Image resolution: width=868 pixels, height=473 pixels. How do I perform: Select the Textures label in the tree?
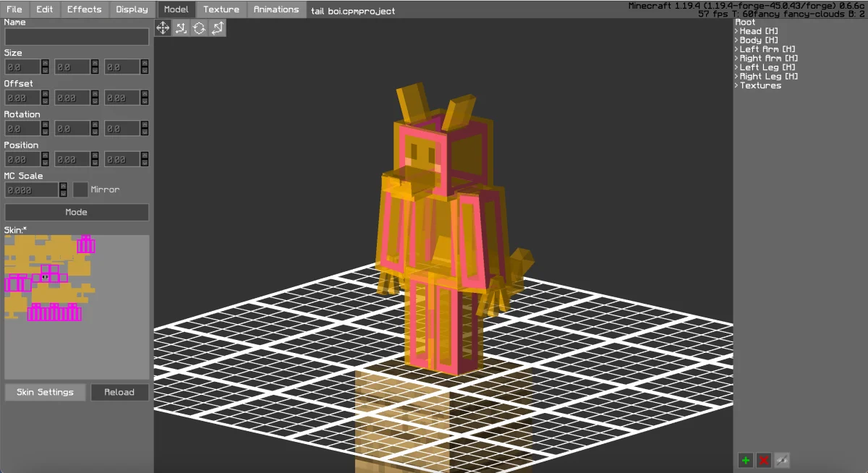point(760,85)
